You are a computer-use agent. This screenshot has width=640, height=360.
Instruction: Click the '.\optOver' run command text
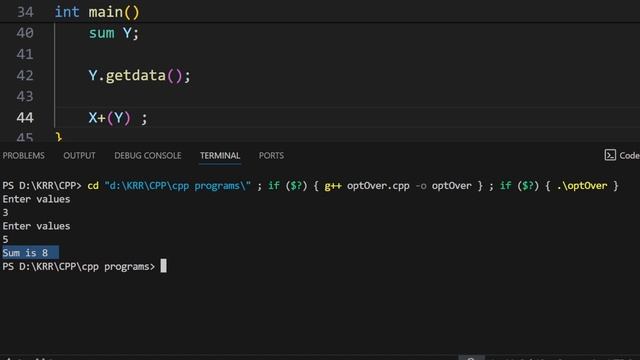tap(582, 186)
